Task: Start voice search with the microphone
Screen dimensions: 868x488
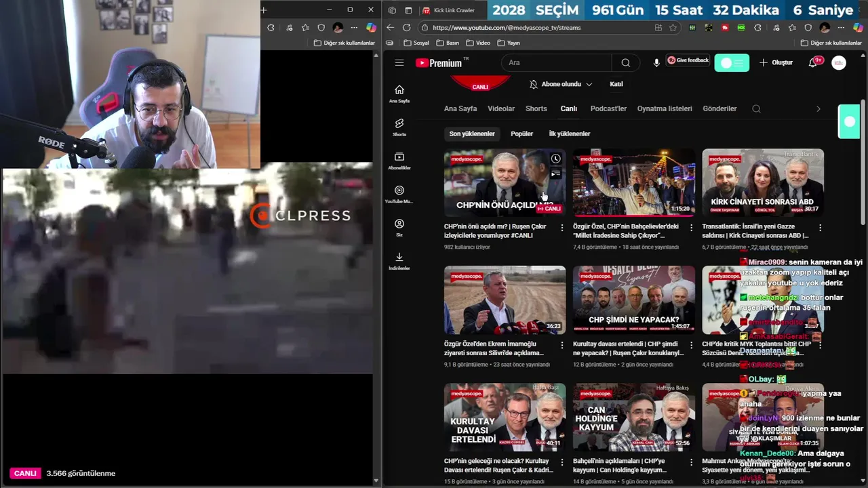Action: click(x=656, y=62)
